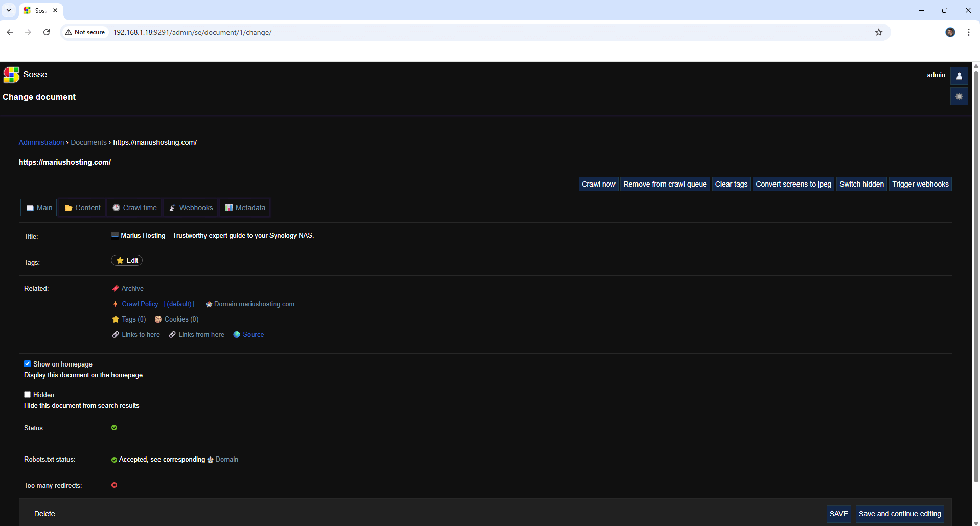This screenshot has height=526, width=980.
Task: Click Convert screens to jpeg
Action: [x=793, y=184]
